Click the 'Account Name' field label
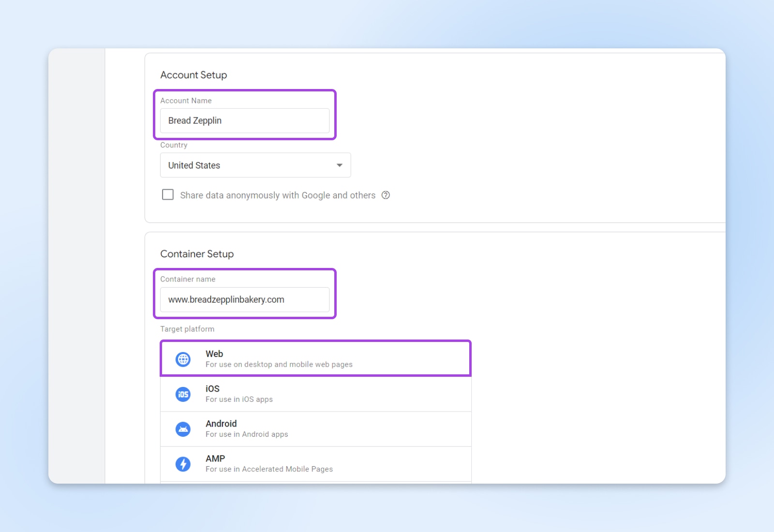Screen dimensions: 774x532 point(186,101)
